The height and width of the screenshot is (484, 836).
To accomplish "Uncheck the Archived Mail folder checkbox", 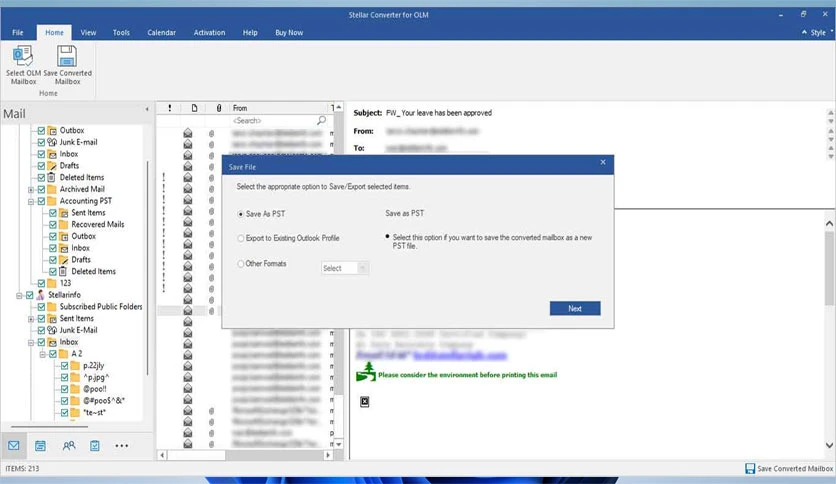I will pyautogui.click(x=41, y=189).
